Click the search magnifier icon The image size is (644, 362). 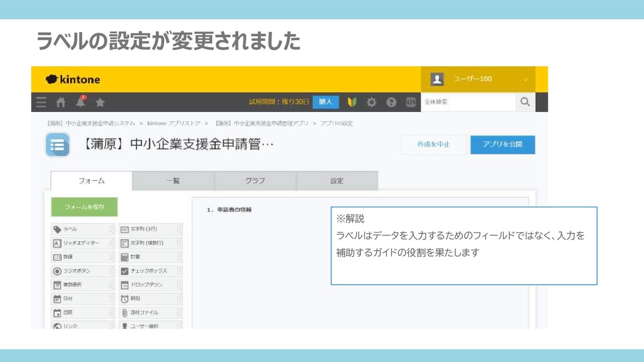pyautogui.click(x=525, y=102)
